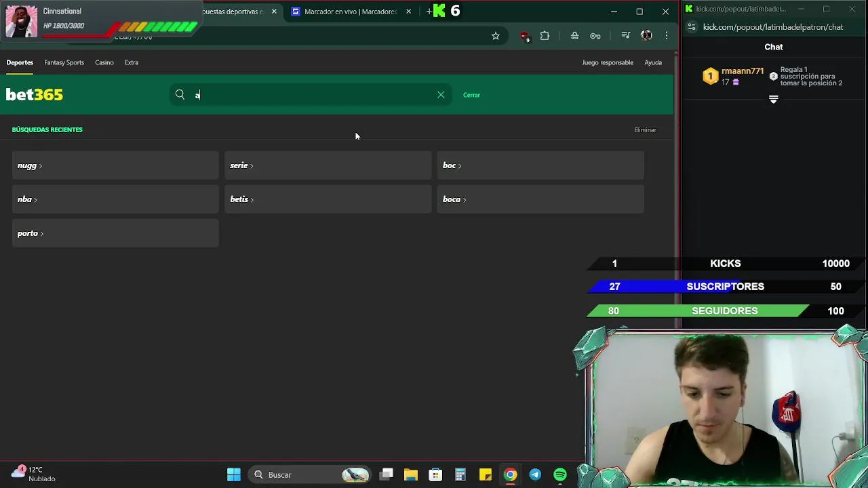
Task: Click site settings icon in Kick popout
Action: pyautogui.click(x=691, y=27)
